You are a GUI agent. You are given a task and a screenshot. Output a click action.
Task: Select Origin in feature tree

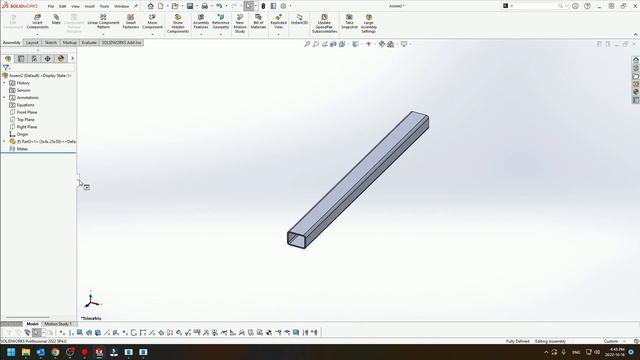pos(22,134)
